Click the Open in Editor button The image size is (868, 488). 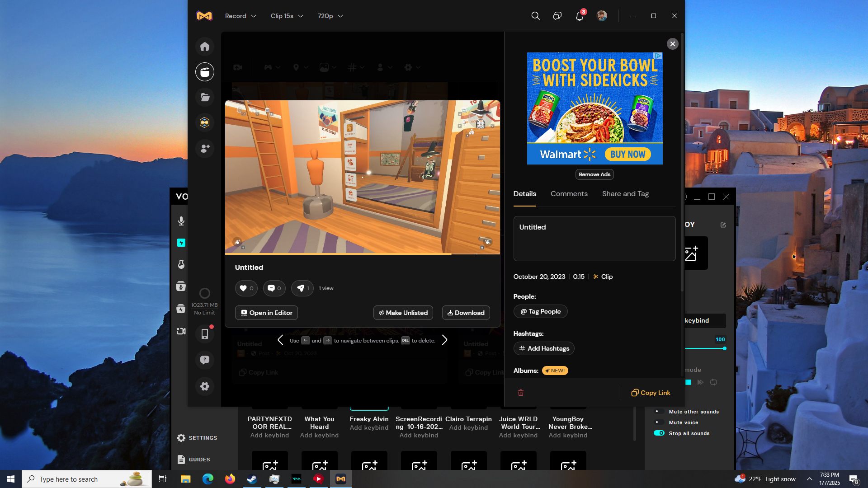266,313
